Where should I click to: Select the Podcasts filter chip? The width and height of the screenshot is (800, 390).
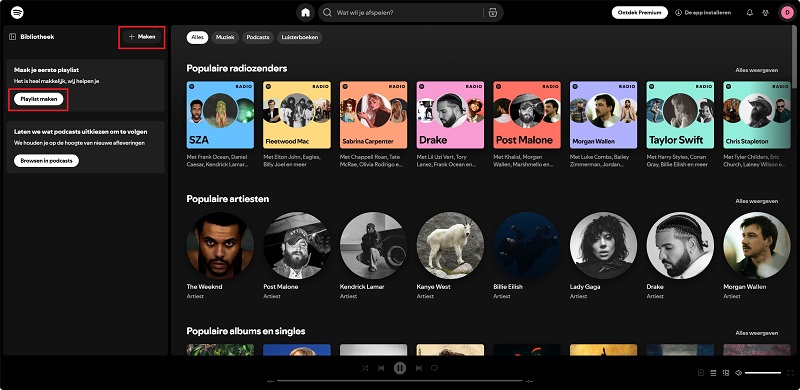258,37
